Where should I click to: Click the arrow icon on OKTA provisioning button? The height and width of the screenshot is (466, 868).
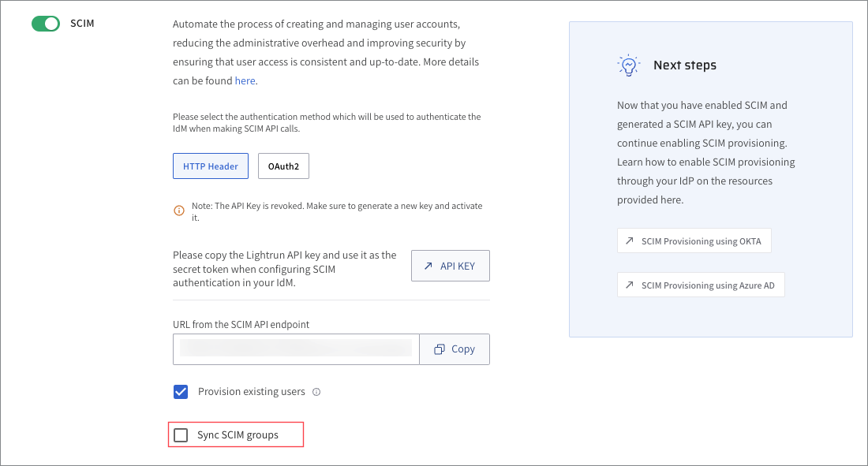coord(630,241)
